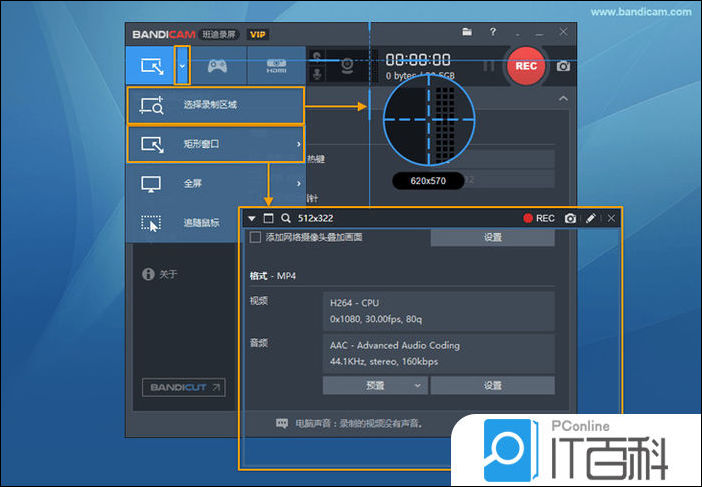Click the 512x322 size text
This screenshot has width=702, height=487.
coord(316,218)
